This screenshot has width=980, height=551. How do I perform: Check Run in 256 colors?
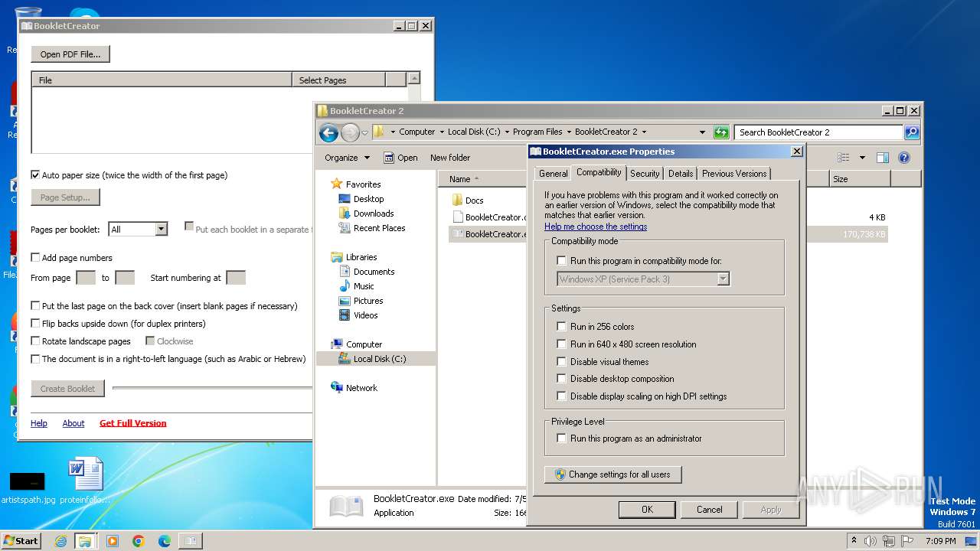562,327
